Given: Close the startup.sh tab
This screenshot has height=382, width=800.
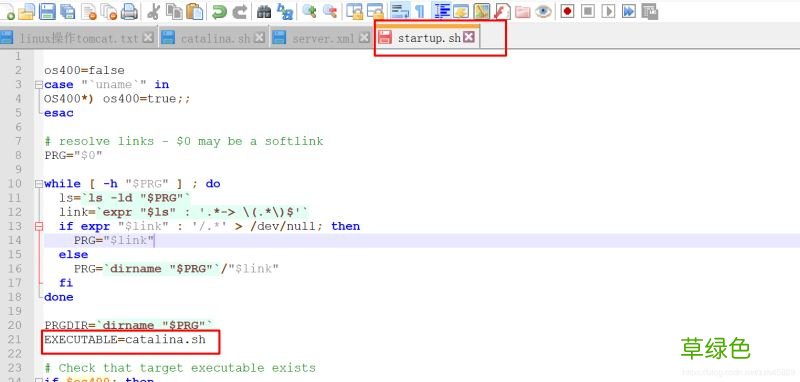Looking at the screenshot, I should [x=469, y=37].
